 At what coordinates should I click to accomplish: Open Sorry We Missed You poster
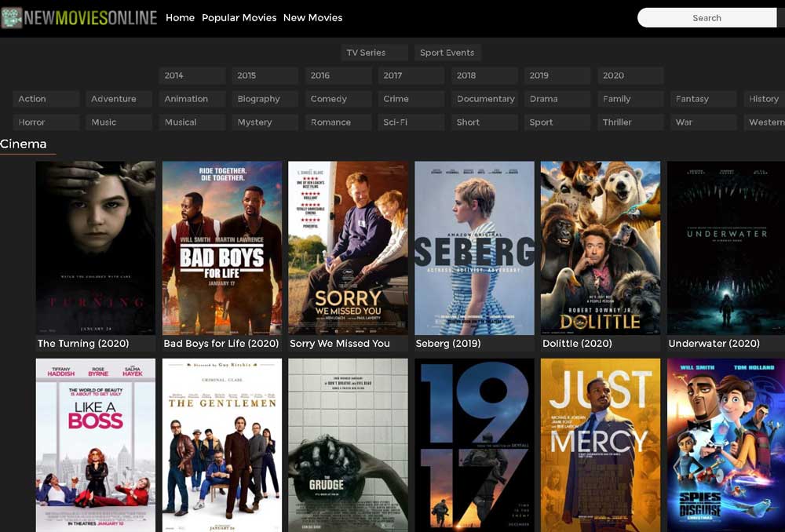[348, 248]
